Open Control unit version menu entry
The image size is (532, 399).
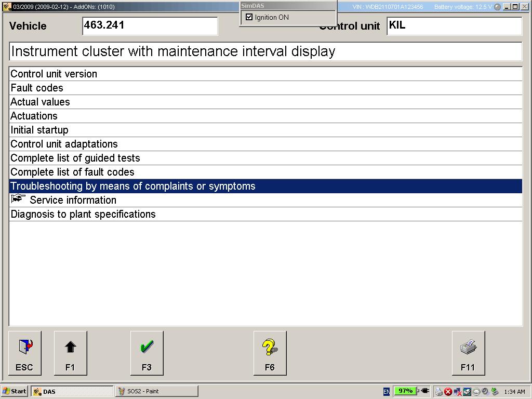(54, 74)
